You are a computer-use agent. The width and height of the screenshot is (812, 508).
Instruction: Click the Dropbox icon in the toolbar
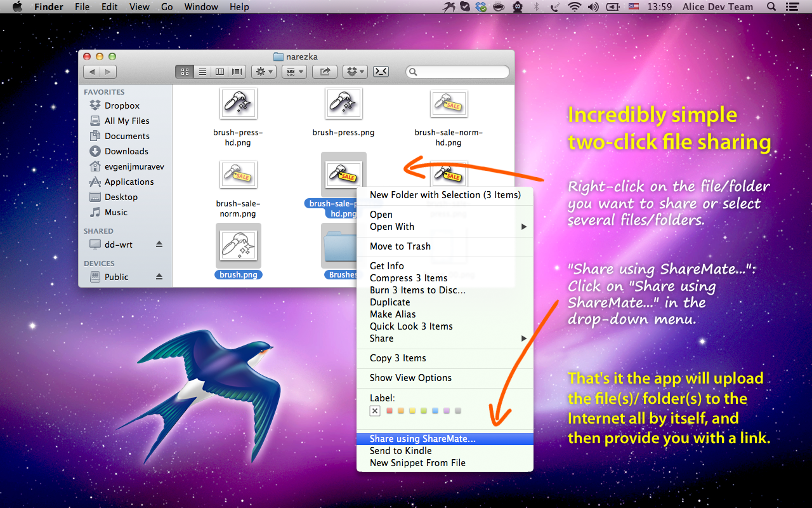tap(353, 72)
